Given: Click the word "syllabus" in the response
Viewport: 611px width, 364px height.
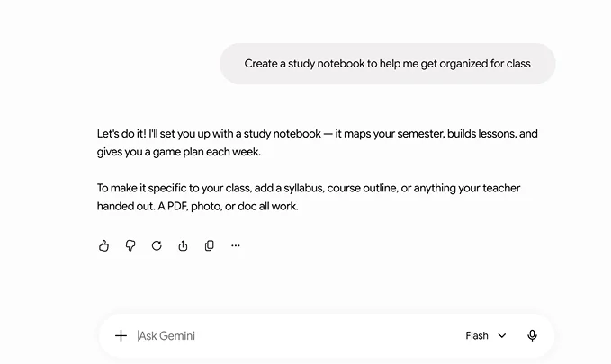Looking at the screenshot, I should coord(303,188).
